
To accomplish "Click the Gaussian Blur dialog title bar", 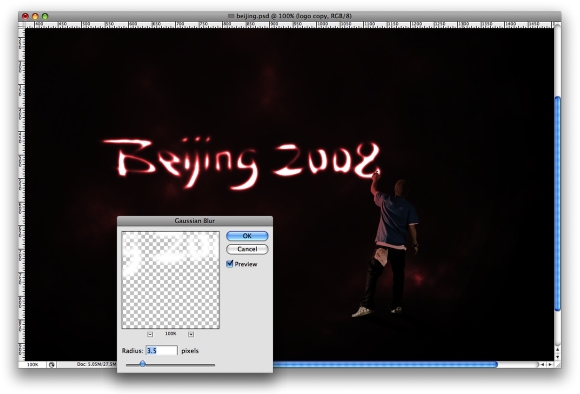I will pyautogui.click(x=195, y=220).
